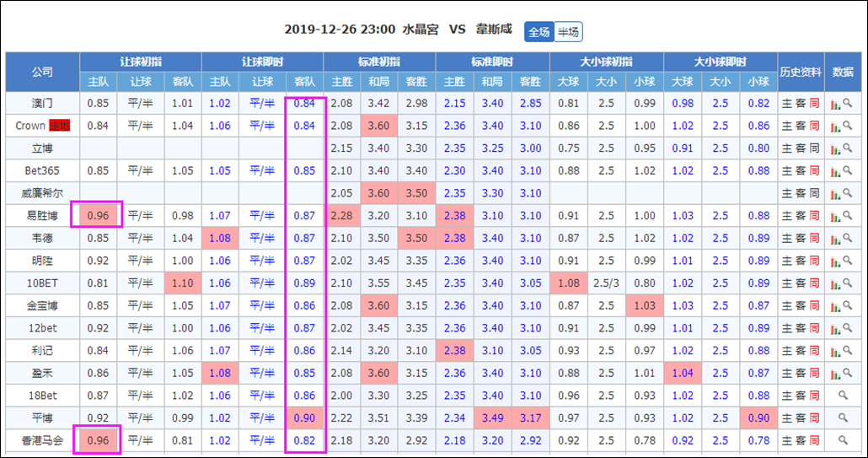Switch to the 全场 tab

pyautogui.click(x=539, y=32)
